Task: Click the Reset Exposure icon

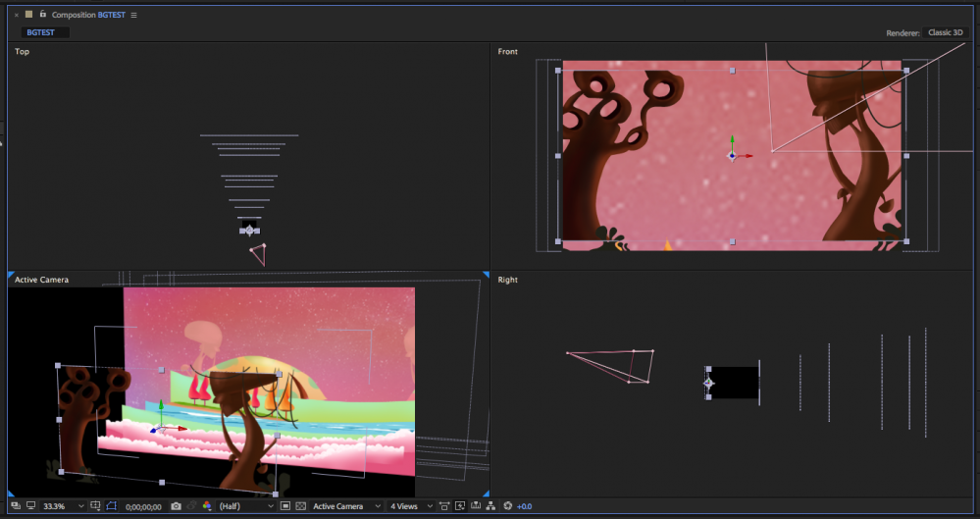Action: point(507,506)
